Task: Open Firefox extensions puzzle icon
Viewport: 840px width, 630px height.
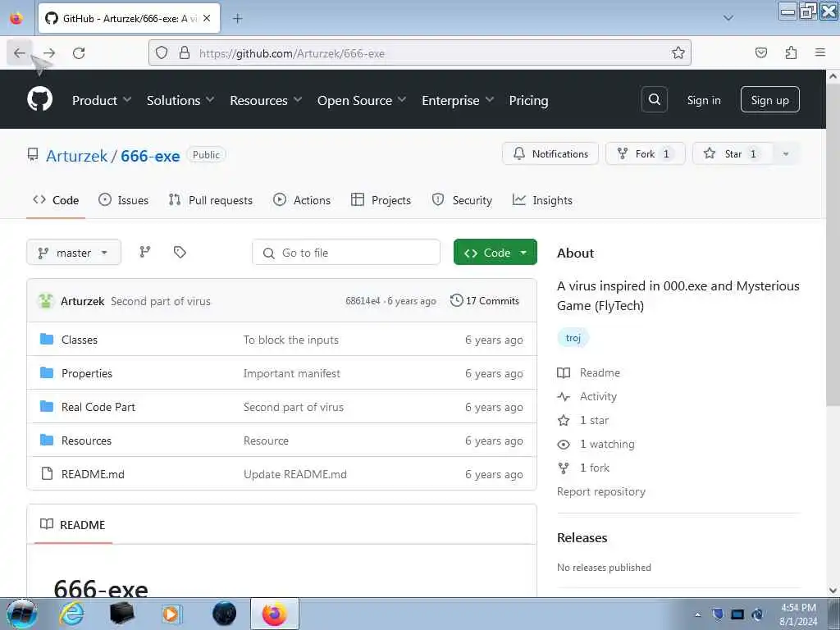Action: tap(791, 52)
